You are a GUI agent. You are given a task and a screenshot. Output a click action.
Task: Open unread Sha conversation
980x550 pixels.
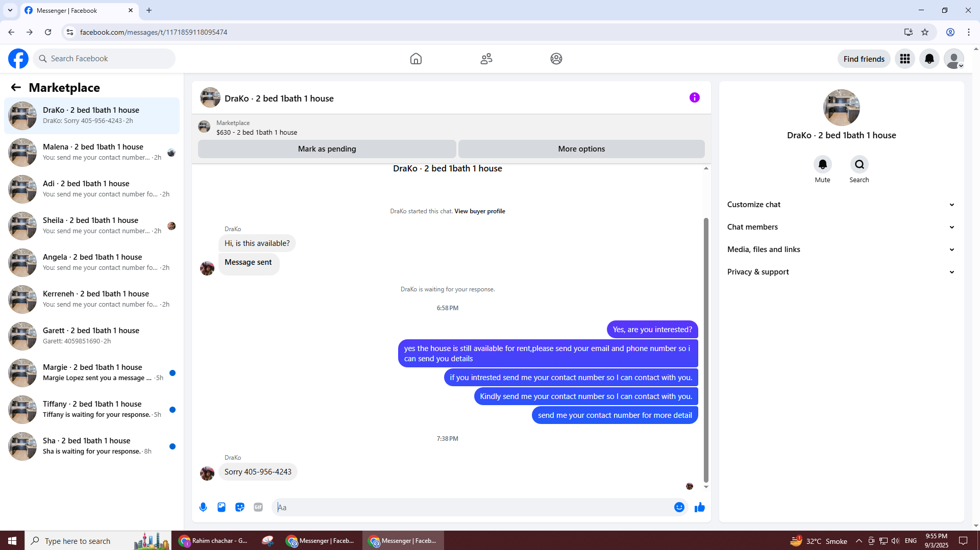pos(92,446)
